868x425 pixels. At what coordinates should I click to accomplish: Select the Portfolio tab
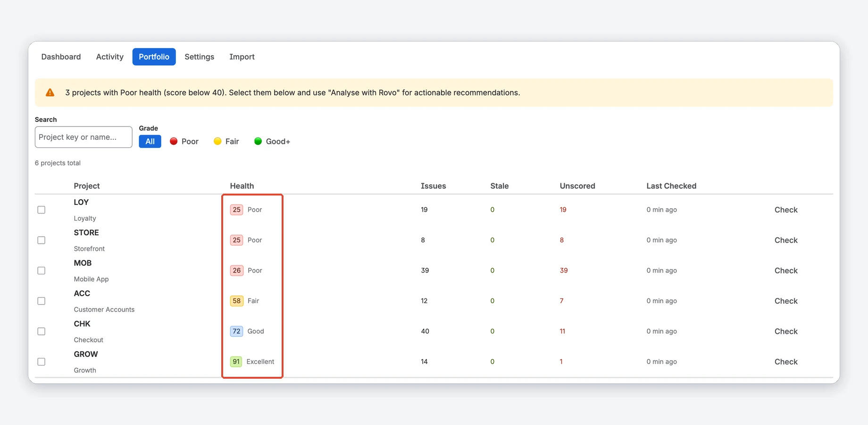154,57
